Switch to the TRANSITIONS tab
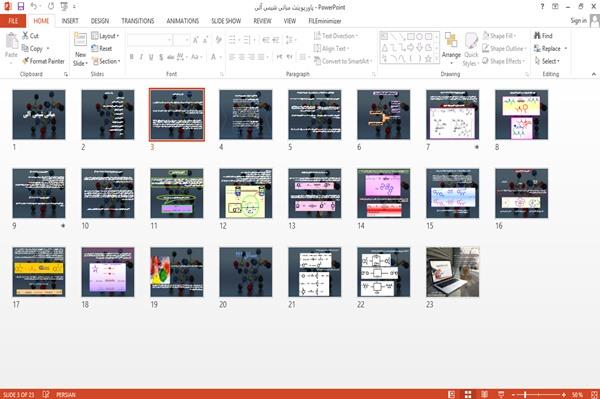The height and width of the screenshot is (399, 600). click(x=138, y=21)
